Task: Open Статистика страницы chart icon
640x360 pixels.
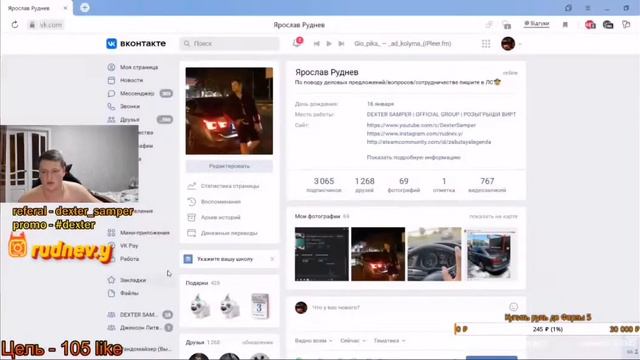Action: [x=191, y=186]
